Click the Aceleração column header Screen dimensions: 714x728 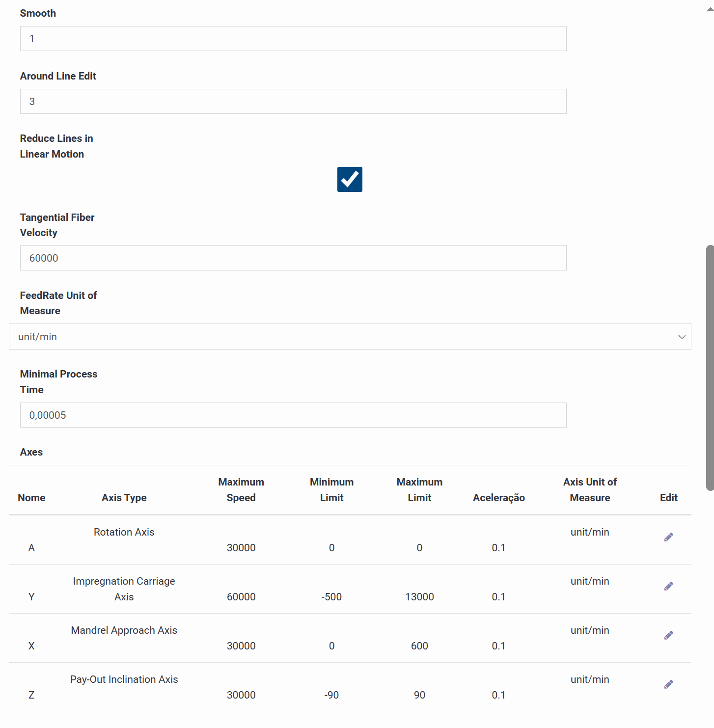[x=498, y=498]
